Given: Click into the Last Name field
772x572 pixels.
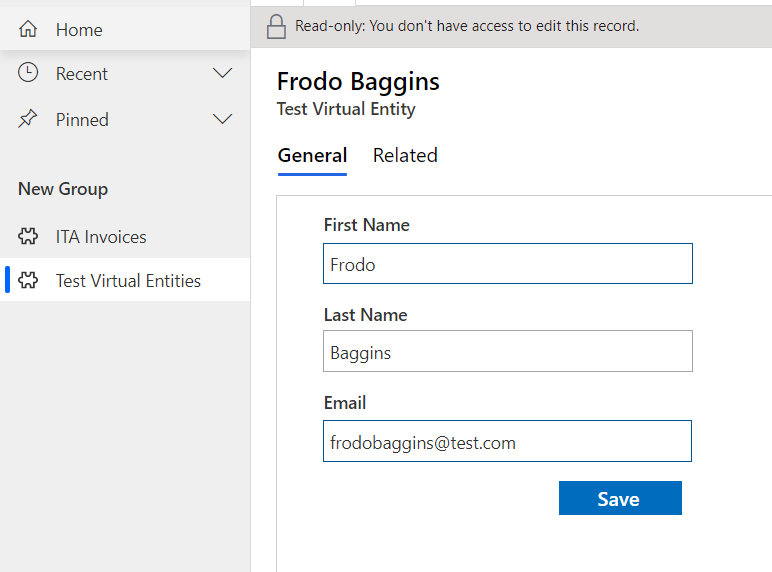Looking at the screenshot, I should [x=507, y=352].
